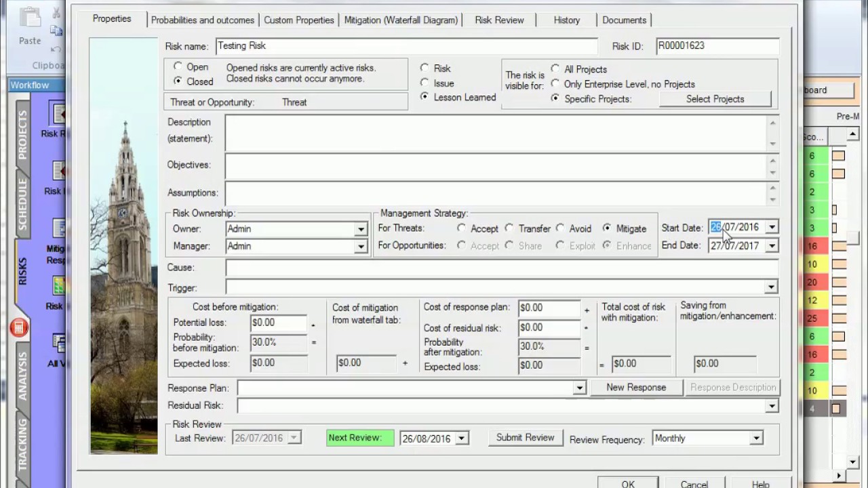Click the New Response button
The image size is (868, 488).
coord(636,388)
